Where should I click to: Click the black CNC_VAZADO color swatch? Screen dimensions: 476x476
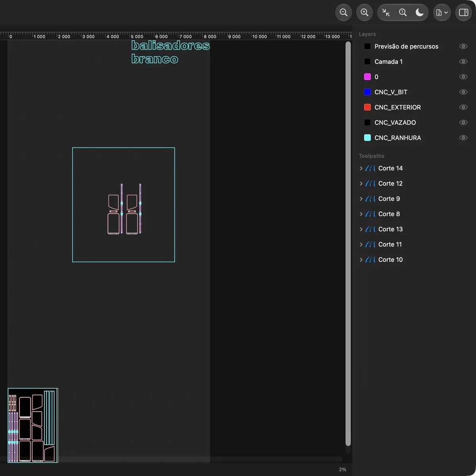[367, 122]
